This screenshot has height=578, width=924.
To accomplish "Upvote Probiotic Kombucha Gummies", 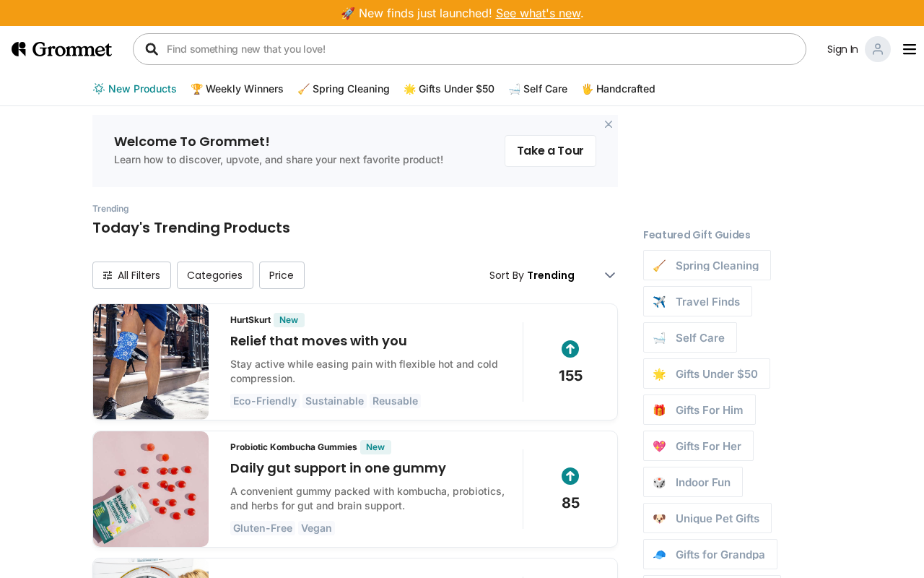I will pyautogui.click(x=570, y=477).
